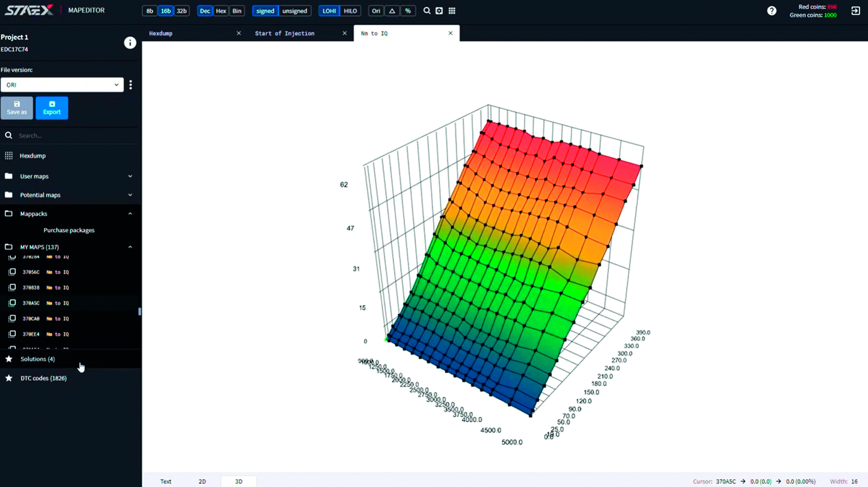Click the MY MAPS folder icon

coord(9,247)
